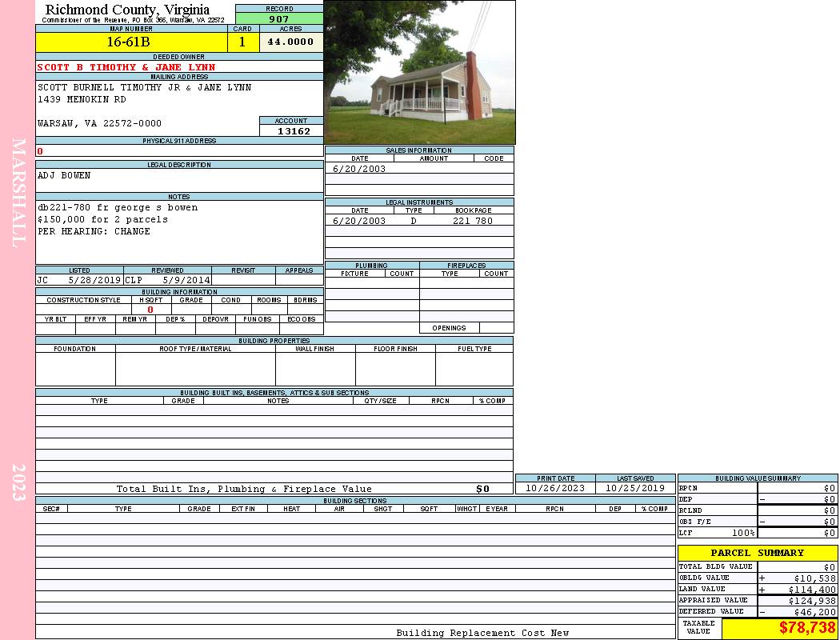Click legal description ADJ BOWEN
This screenshot has height=640, width=840.
[64, 175]
